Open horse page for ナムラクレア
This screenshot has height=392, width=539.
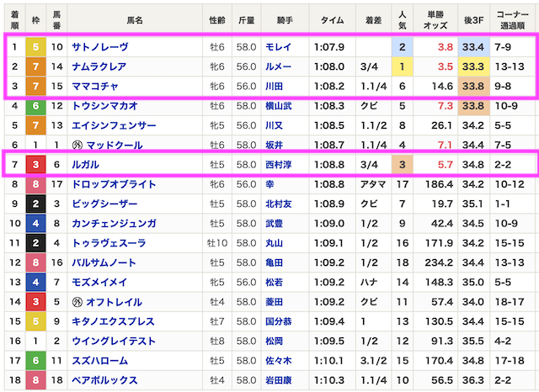click(99, 66)
